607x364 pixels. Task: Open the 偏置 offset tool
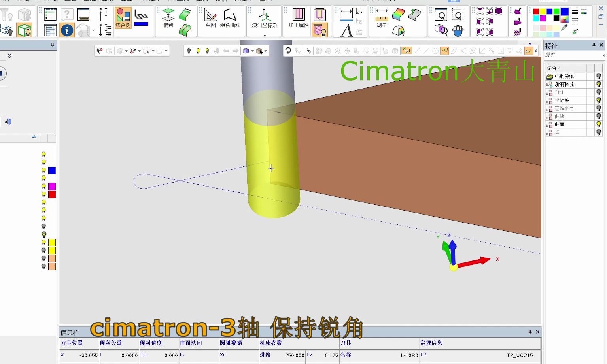coord(168,18)
